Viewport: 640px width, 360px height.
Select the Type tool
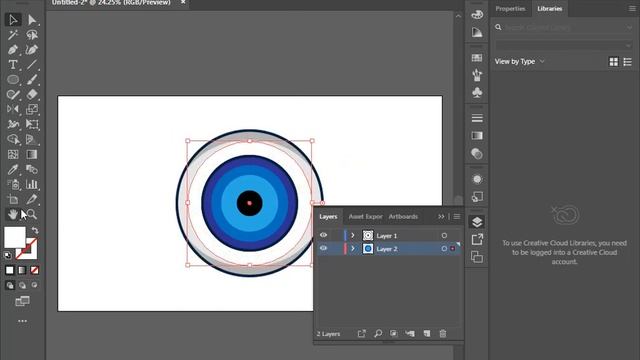point(13,64)
